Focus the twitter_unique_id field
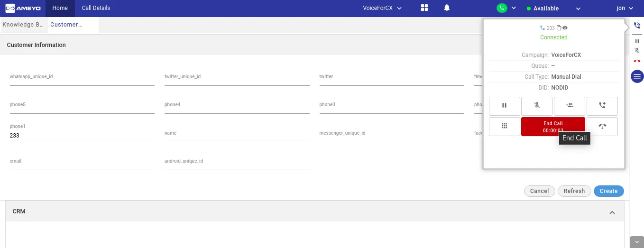This screenshot has height=248, width=644. coord(237,79)
